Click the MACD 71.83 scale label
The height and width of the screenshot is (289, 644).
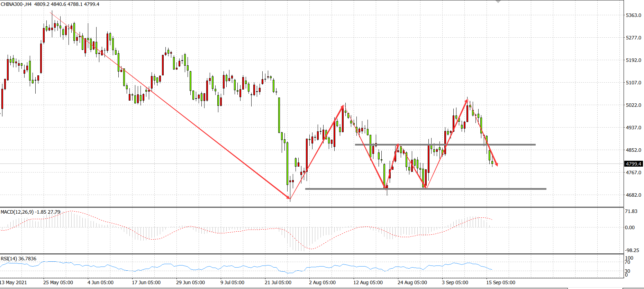point(631,211)
